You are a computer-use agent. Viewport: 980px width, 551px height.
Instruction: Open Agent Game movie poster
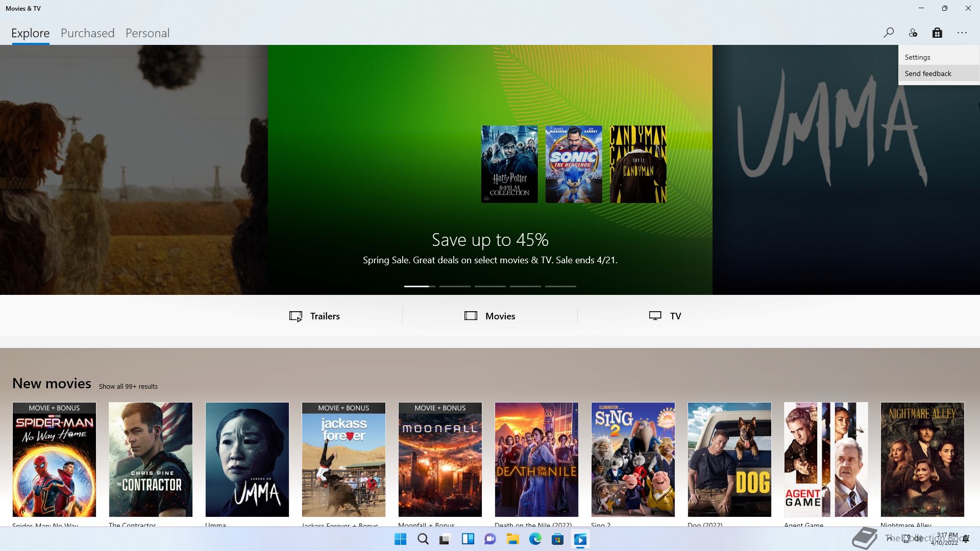826,460
